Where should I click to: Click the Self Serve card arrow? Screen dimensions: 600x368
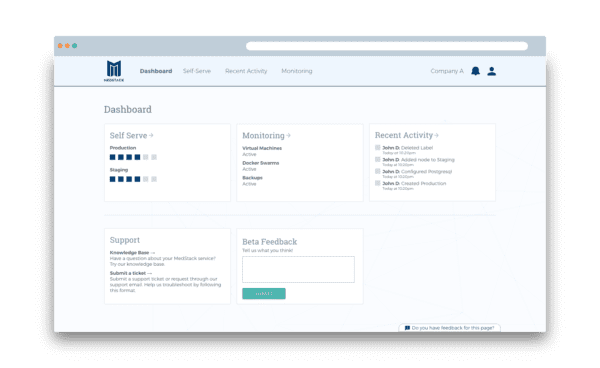(x=151, y=135)
